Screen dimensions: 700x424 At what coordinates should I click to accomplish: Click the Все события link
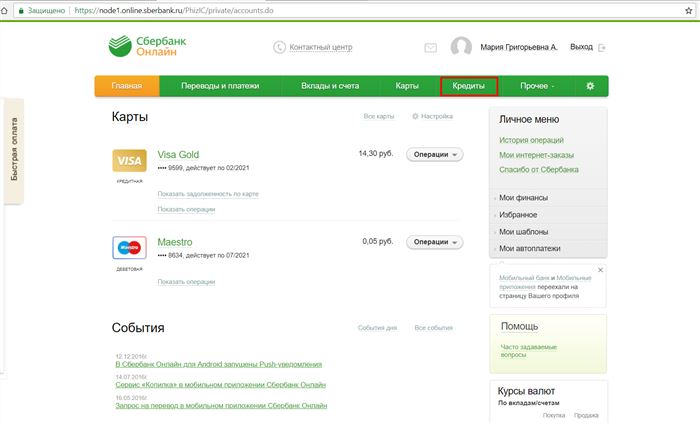433,328
